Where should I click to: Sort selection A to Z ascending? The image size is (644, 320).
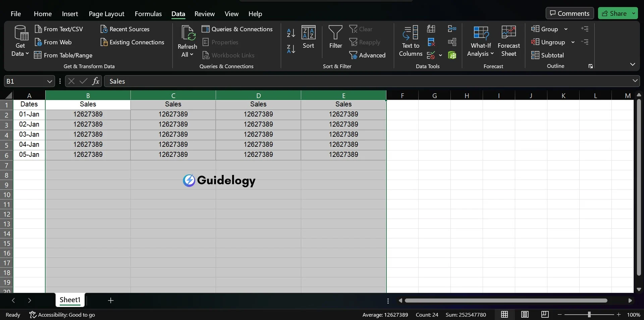click(x=291, y=33)
